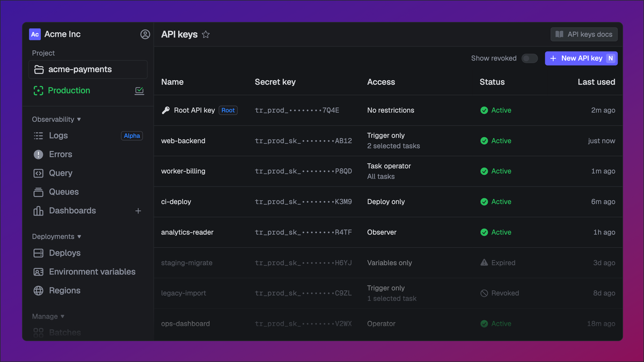Click the Expired warning triangle icon
The image size is (644, 362).
pyautogui.click(x=484, y=263)
